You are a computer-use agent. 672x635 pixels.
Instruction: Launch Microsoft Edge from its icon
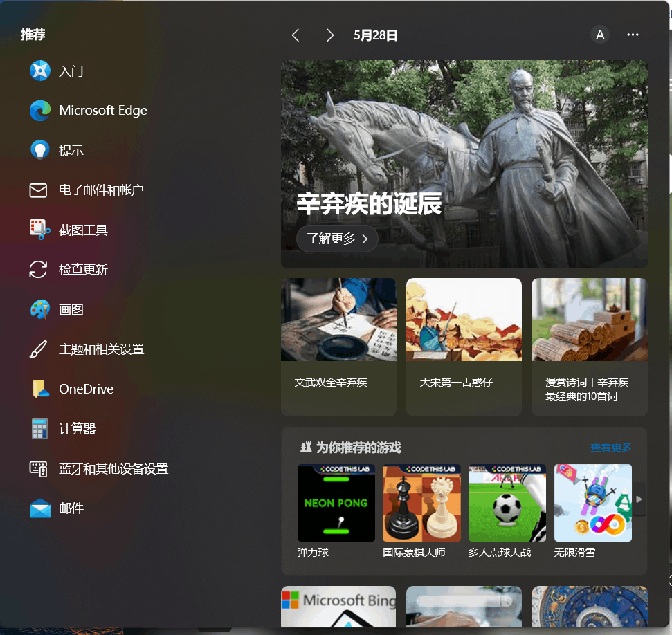40,110
